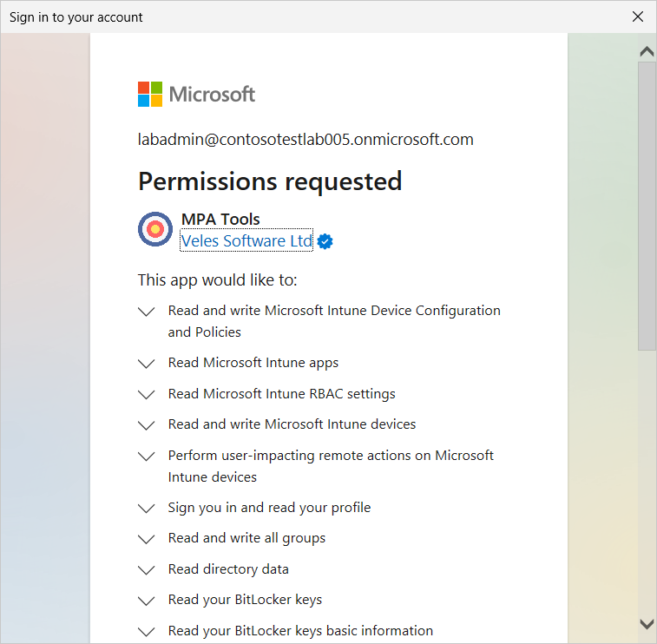
Task: Expand the Read Microsoft Intune apps permission
Action: click(x=147, y=364)
